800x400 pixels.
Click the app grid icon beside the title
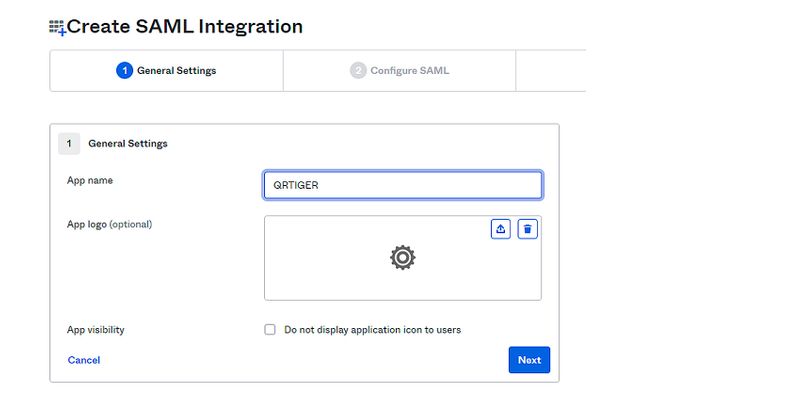pyautogui.click(x=57, y=28)
